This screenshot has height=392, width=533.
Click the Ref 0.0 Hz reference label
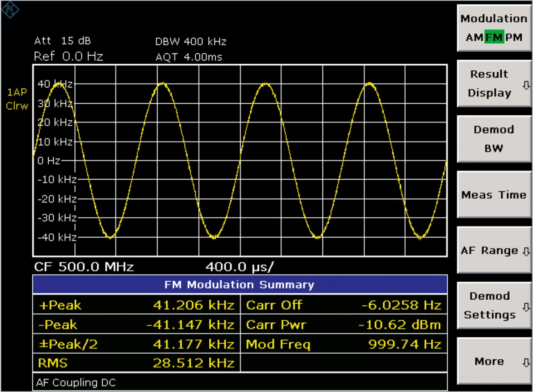pos(68,56)
